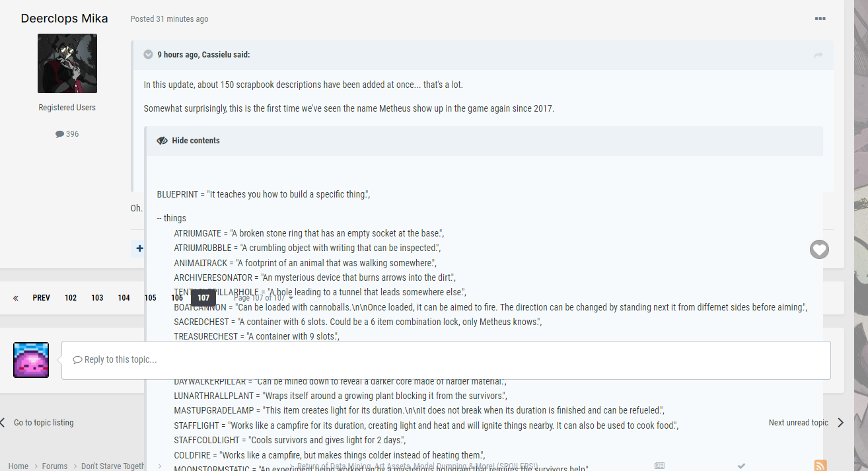The width and height of the screenshot is (868, 471).
Task: Open Deerclops Mika's avatar thumbnail
Action: tap(67, 63)
